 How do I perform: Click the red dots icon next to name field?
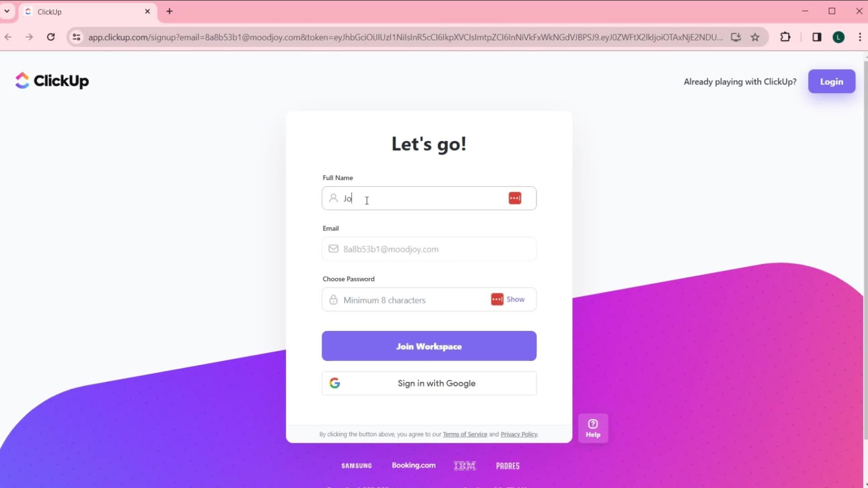[515, 198]
